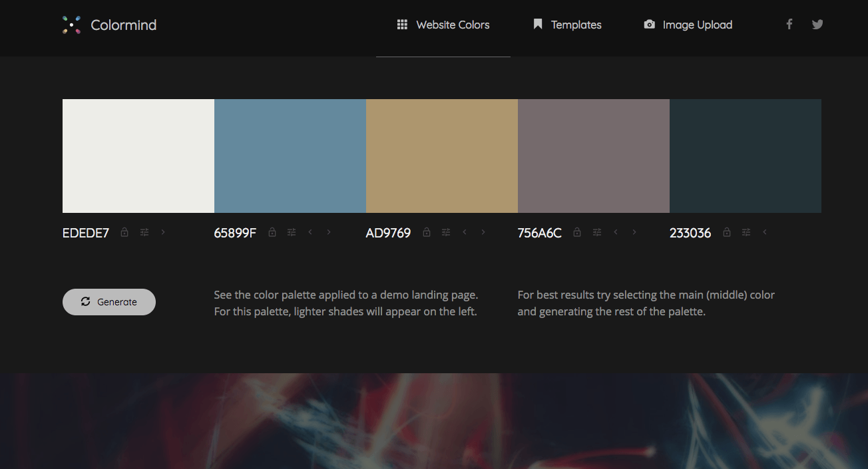Toggle the lock on the 65899F swatch
The image size is (868, 469).
tap(272, 232)
